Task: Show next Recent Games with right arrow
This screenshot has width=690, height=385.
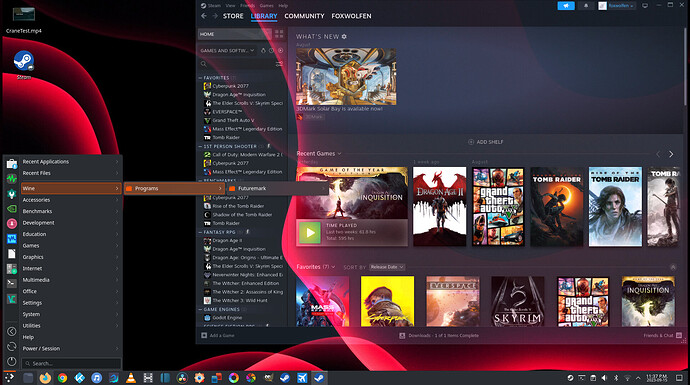Action: point(671,154)
